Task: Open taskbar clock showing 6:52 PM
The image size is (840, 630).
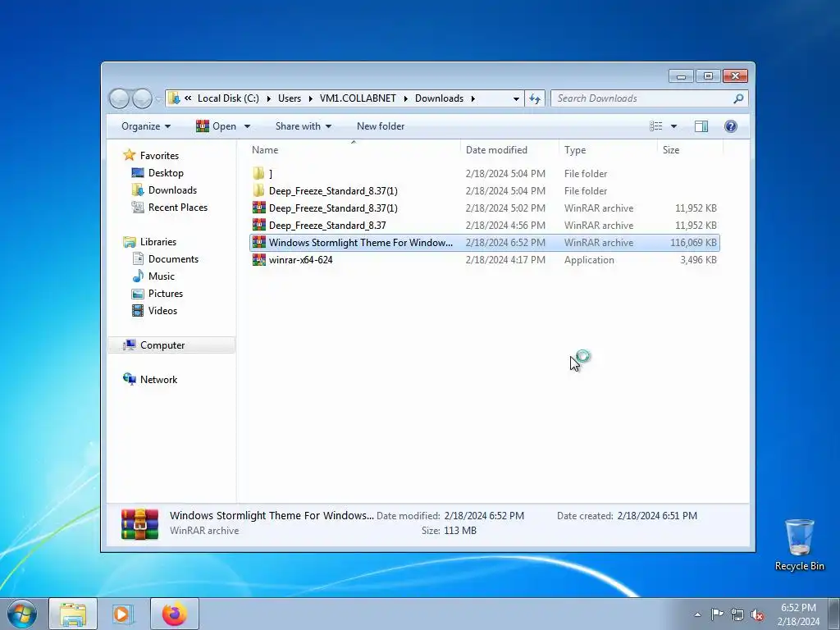Action: [x=798, y=614]
